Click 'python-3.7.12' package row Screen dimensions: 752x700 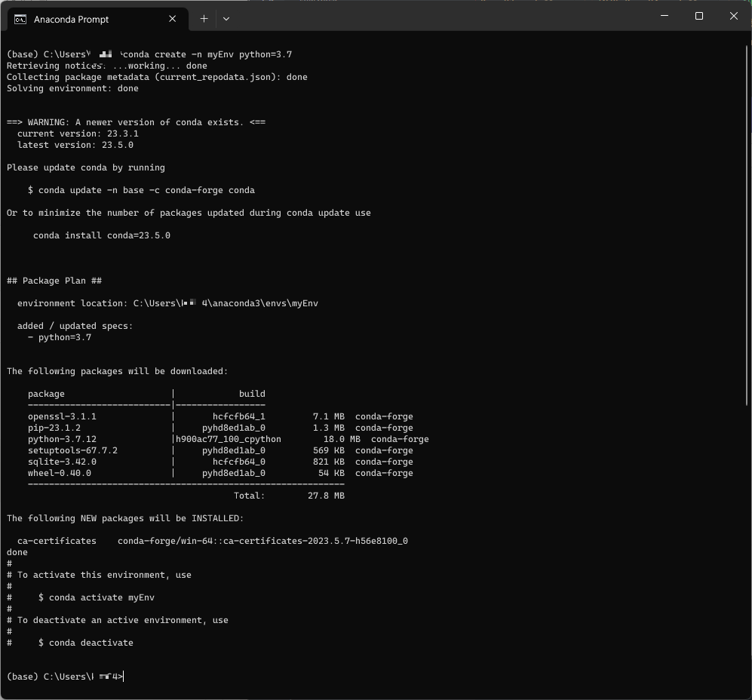229,439
